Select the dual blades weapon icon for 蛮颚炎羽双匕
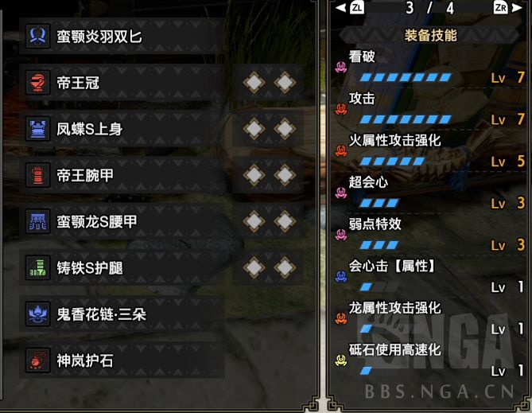Image resolution: width=532 pixels, height=413 pixels. (x=37, y=36)
